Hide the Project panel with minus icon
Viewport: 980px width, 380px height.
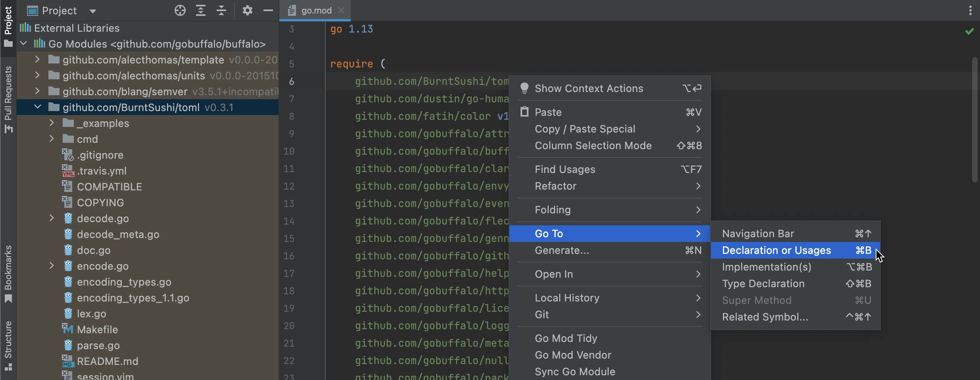click(x=268, y=11)
